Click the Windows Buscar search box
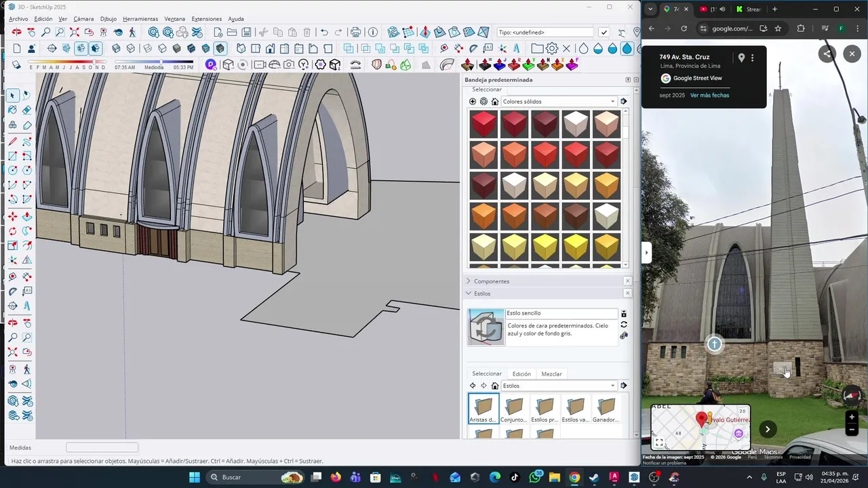 [254, 477]
